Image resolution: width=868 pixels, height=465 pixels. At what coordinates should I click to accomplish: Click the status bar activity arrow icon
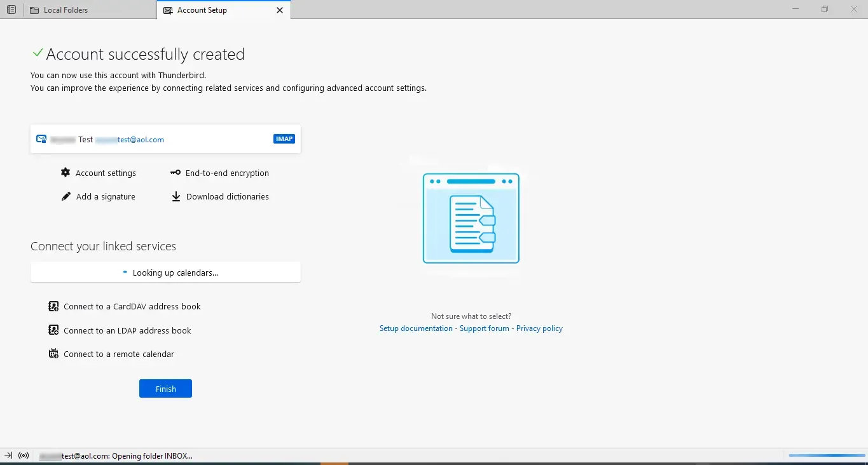click(x=8, y=455)
